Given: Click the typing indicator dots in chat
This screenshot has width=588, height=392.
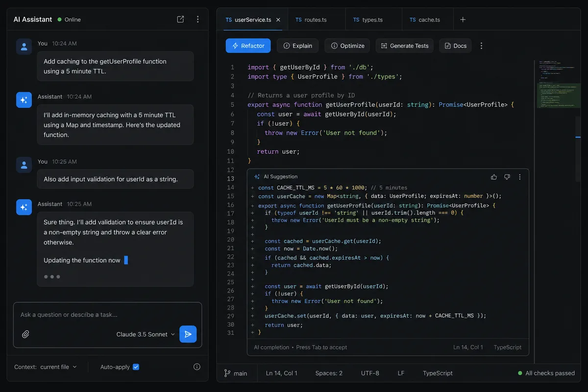Looking at the screenshot, I should point(52,277).
